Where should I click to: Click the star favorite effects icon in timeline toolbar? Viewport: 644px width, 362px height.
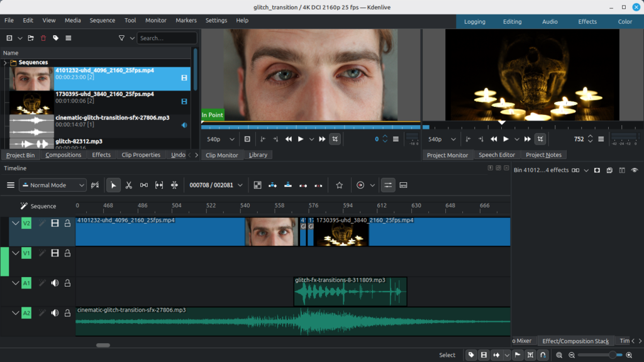coord(340,185)
